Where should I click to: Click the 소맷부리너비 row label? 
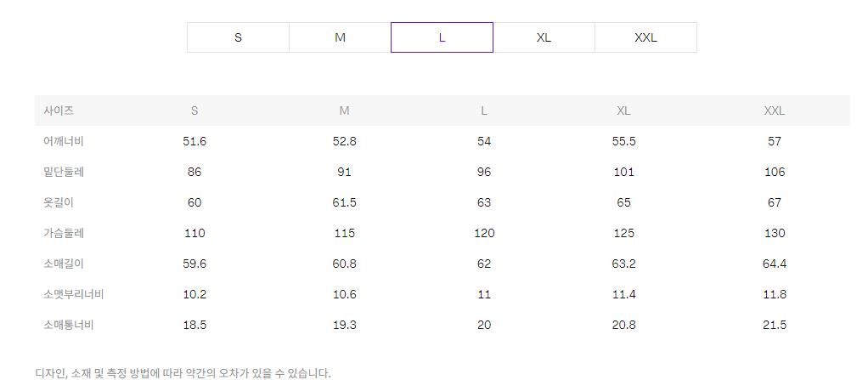tap(73, 294)
